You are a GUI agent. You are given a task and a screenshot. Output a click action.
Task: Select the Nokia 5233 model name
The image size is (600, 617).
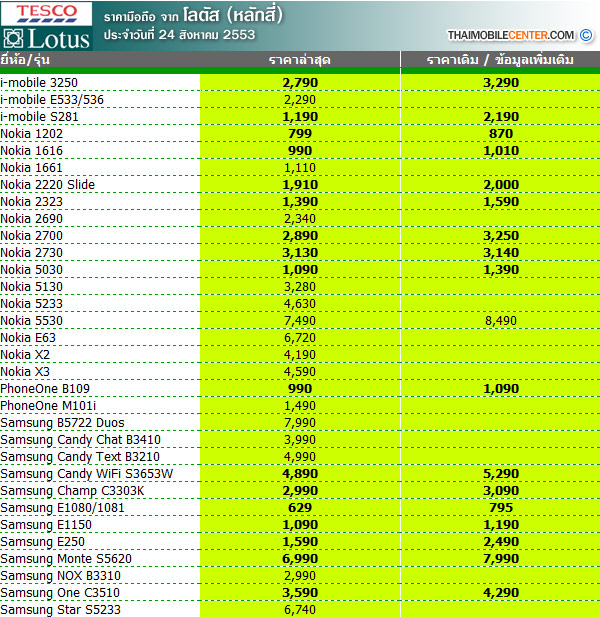(31, 303)
